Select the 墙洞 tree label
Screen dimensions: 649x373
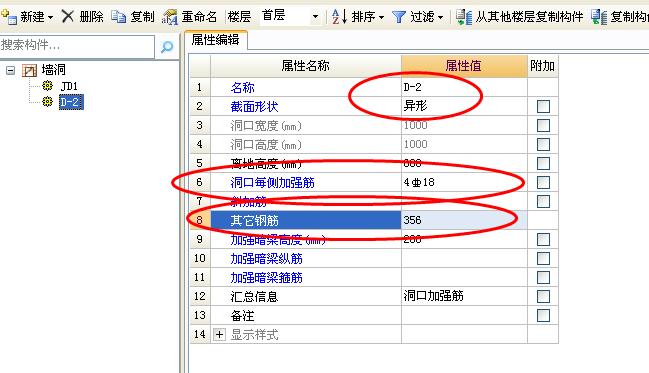point(54,70)
